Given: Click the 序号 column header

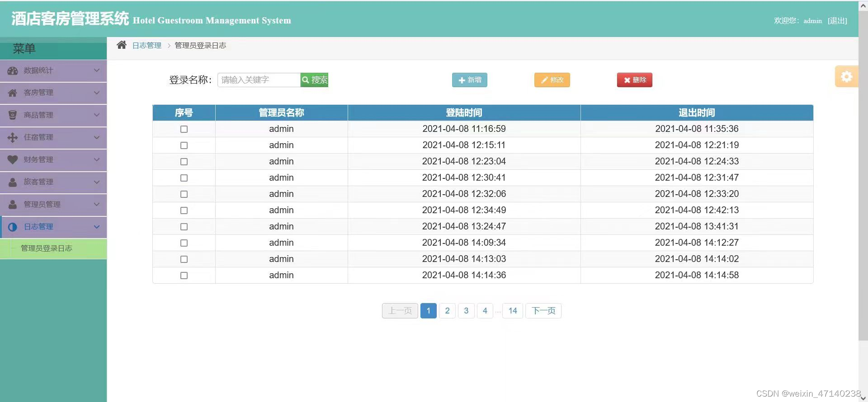Looking at the screenshot, I should click(184, 113).
